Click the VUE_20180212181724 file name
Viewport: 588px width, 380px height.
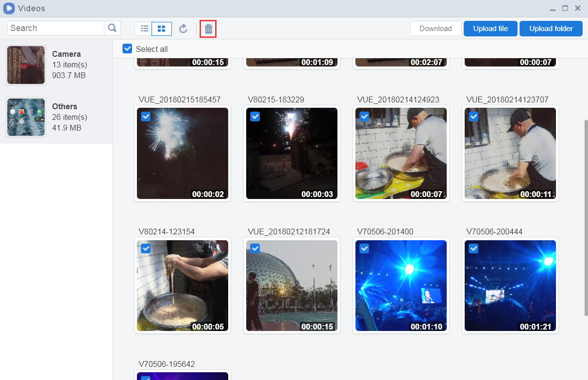point(289,231)
